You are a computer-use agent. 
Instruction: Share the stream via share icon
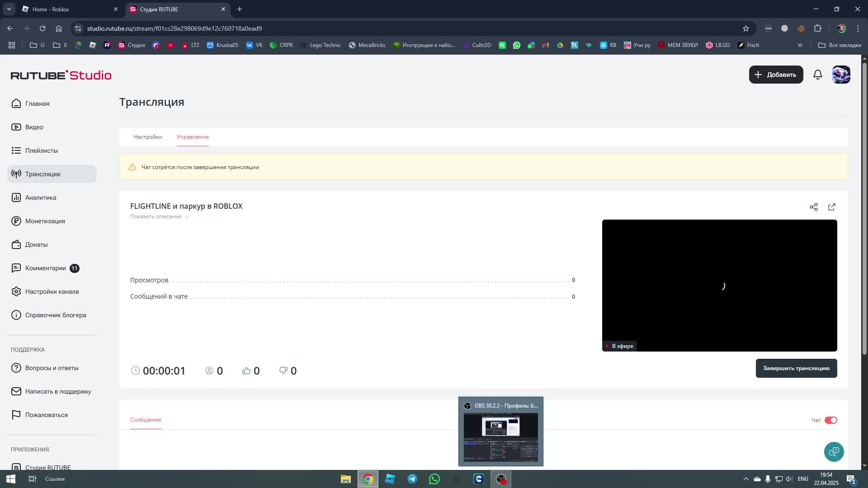click(x=814, y=207)
